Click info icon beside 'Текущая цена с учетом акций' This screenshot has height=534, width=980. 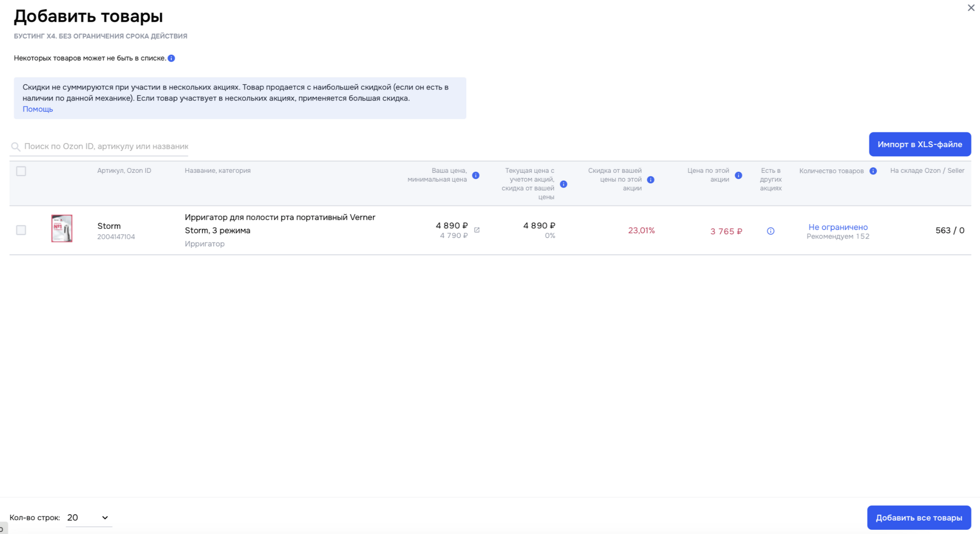coord(564,184)
